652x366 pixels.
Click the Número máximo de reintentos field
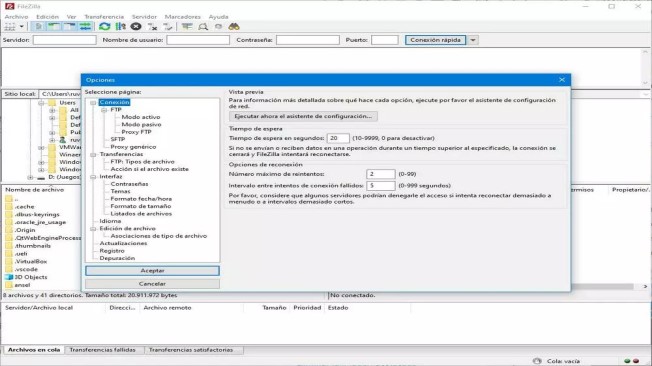(x=380, y=174)
